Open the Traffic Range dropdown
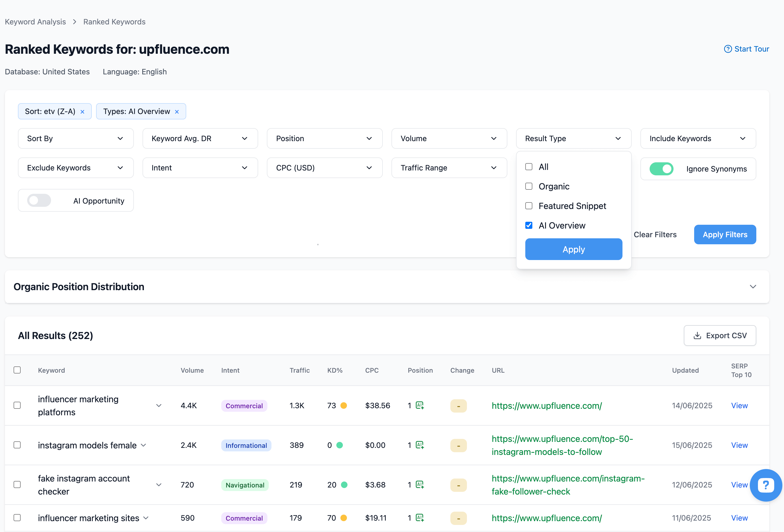Image resolution: width=784 pixels, height=532 pixels. (449, 168)
